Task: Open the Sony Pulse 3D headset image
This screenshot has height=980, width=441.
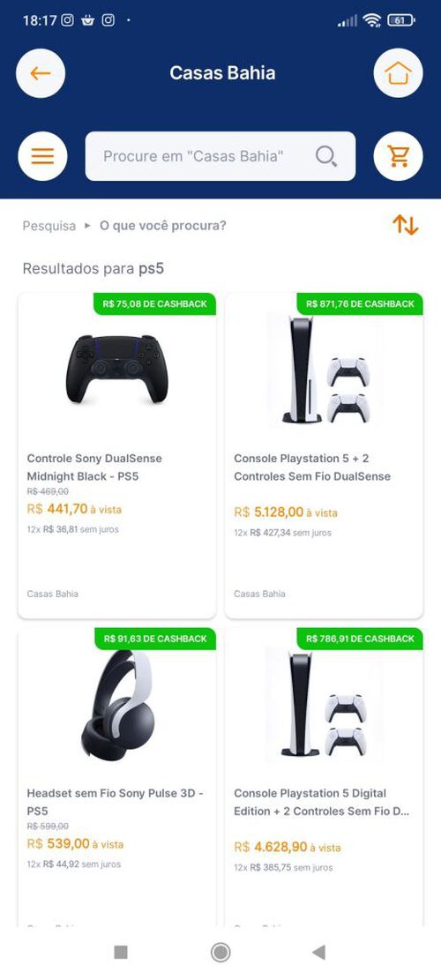Action: click(x=116, y=705)
